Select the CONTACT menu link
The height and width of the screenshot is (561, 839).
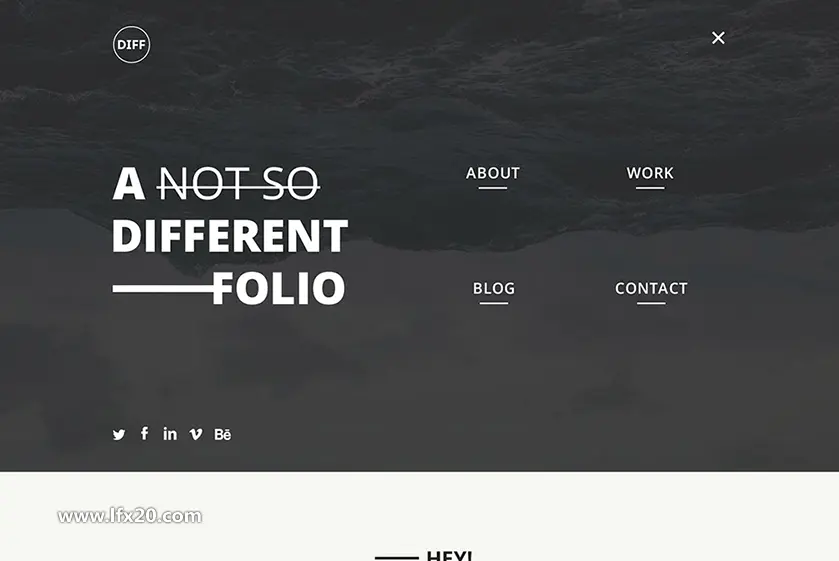click(651, 289)
